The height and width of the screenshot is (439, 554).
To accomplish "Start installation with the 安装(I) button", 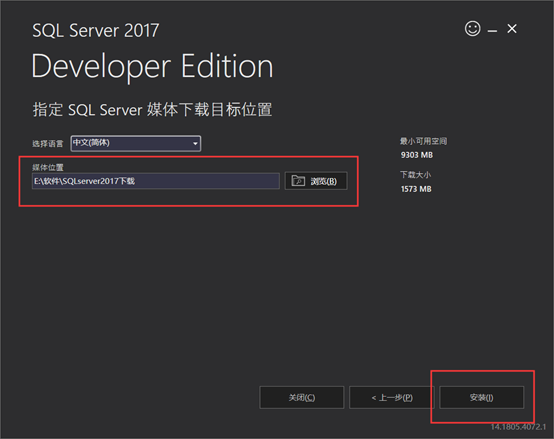I will pos(481,397).
